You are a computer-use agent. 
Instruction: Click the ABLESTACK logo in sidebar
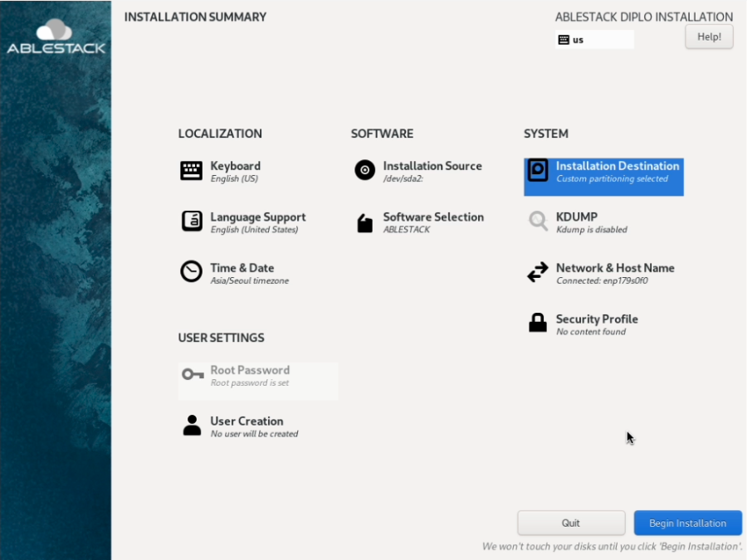tap(56, 37)
